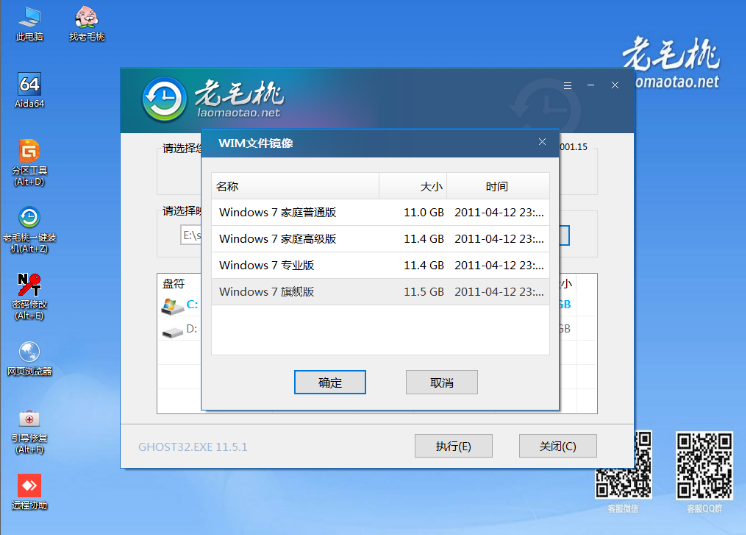
Task: Click the 关闭(C) button
Action: [558, 446]
